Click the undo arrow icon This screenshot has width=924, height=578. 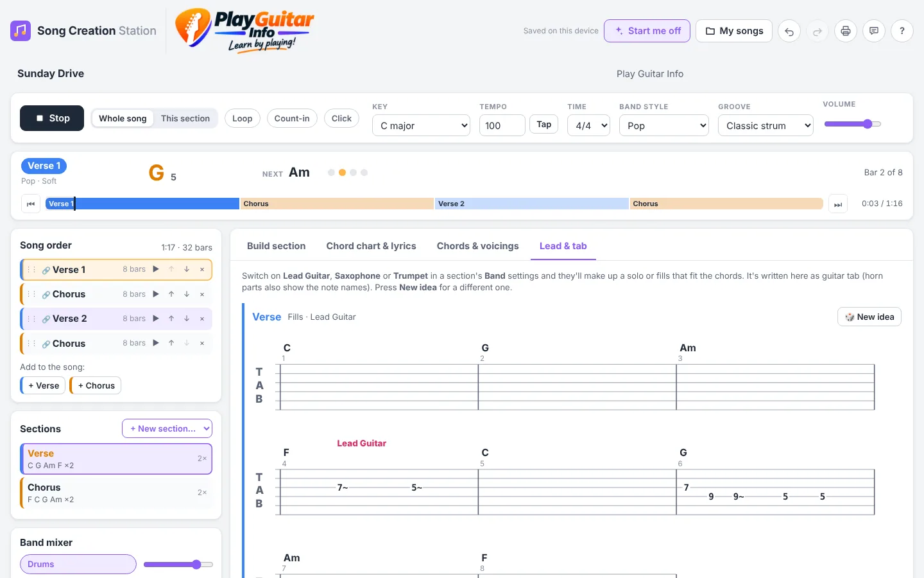789,31
